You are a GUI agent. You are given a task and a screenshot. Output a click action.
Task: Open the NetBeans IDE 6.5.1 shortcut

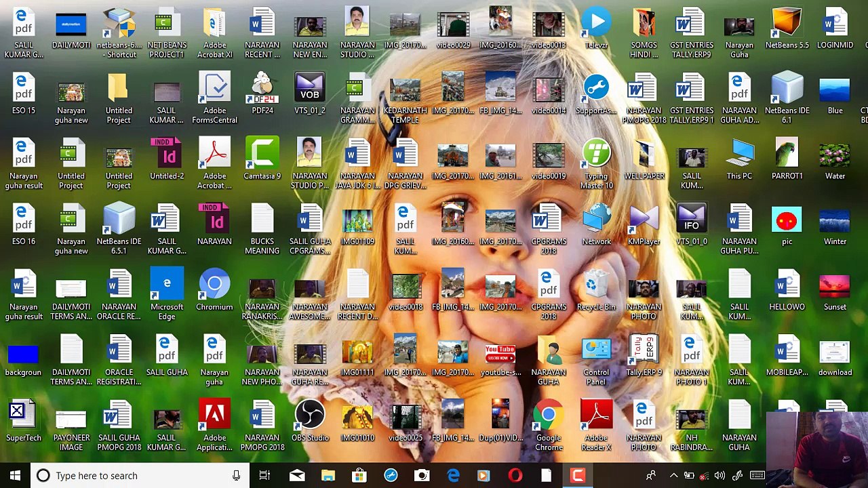(x=119, y=228)
